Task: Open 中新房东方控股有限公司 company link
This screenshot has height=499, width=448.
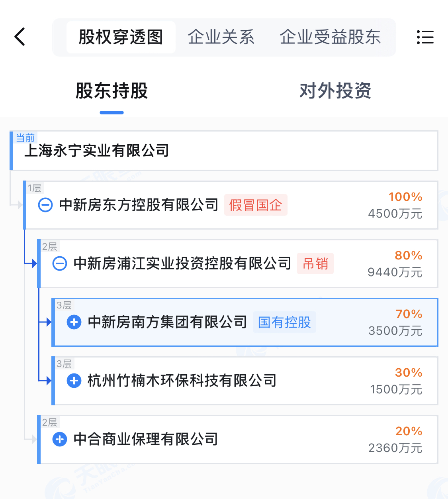Action: click(x=139, y=205)
